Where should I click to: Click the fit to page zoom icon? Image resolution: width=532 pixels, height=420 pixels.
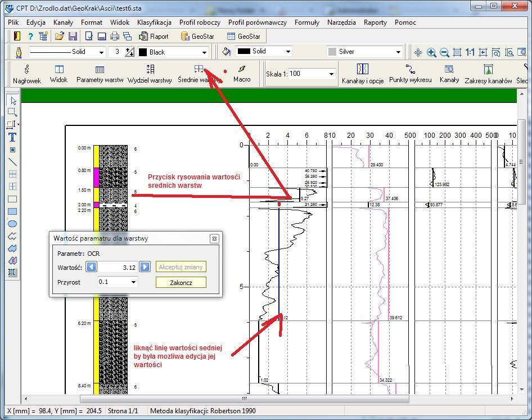pos(457,52)
